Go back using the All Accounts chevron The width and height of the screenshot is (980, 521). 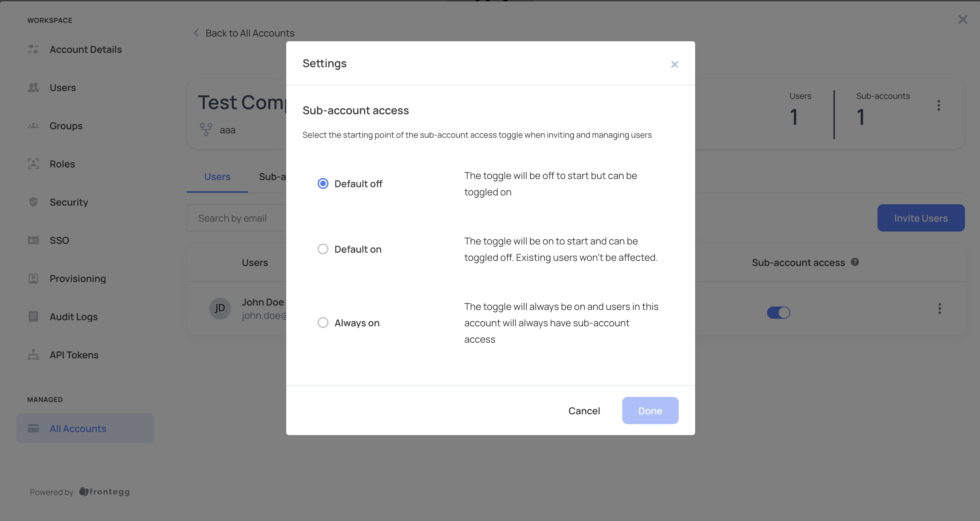point(196,33)
